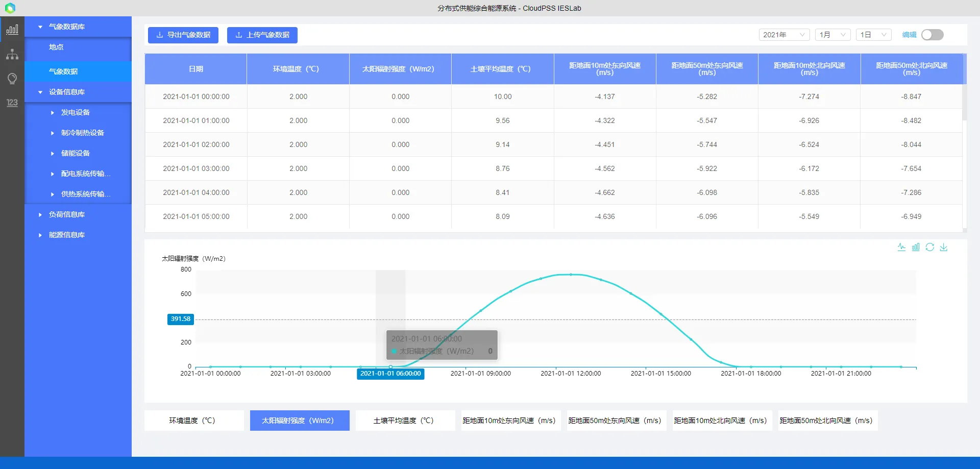Collapse the 气象数据库 tree section

point(40,27)
